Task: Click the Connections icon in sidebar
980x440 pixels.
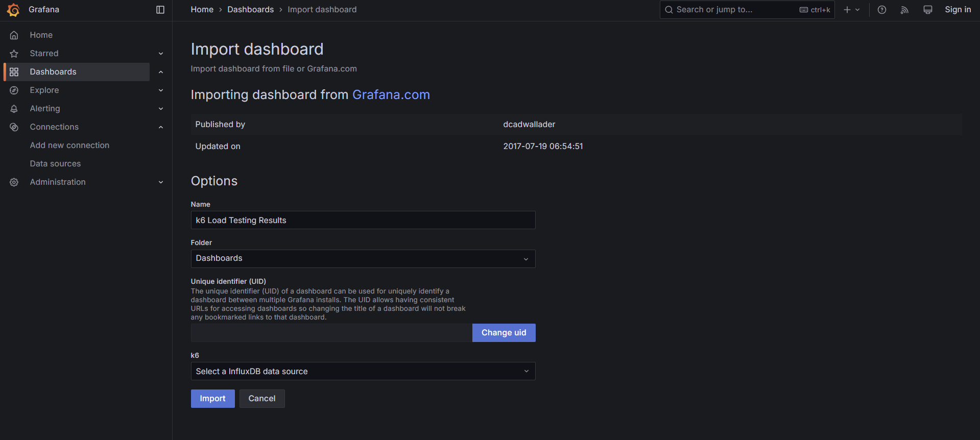Action: (14, 127)
